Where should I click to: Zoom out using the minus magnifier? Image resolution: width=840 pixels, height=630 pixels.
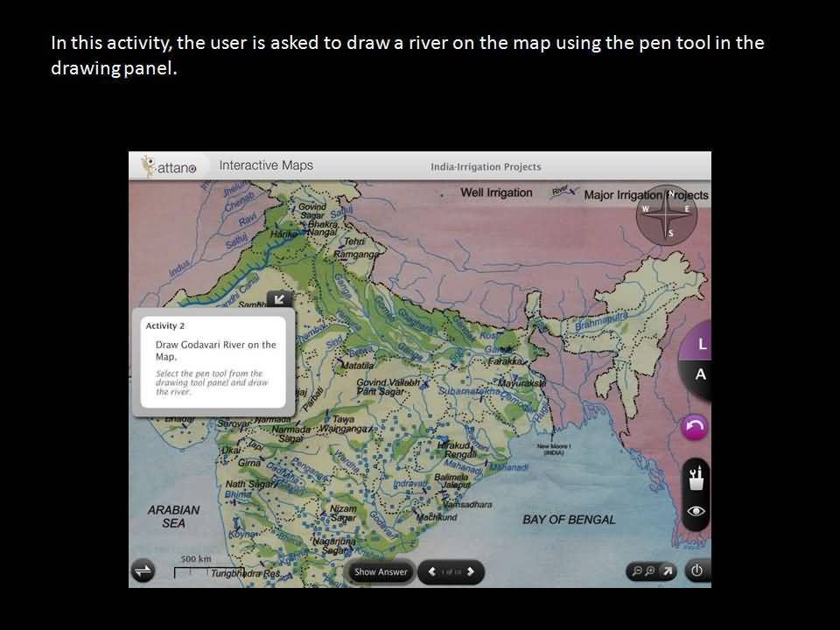point(637,571)
